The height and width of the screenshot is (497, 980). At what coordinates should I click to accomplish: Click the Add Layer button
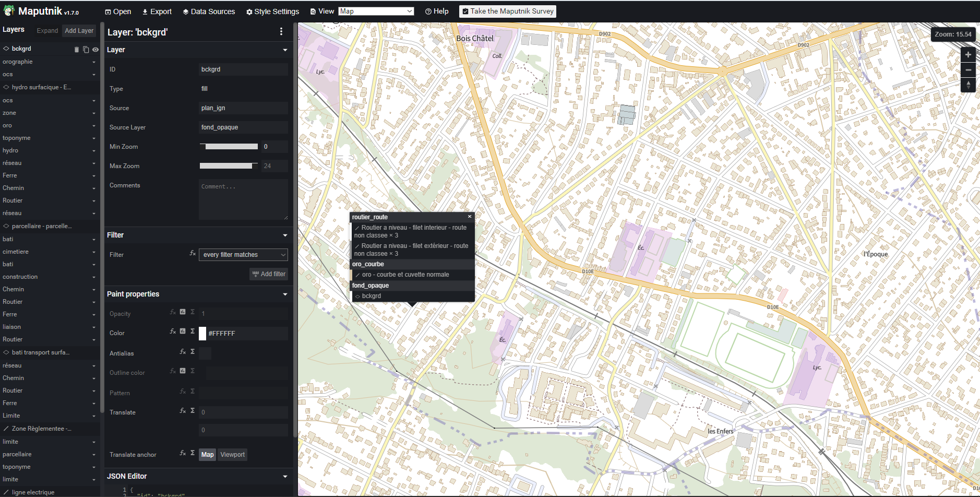pos(79,31)
